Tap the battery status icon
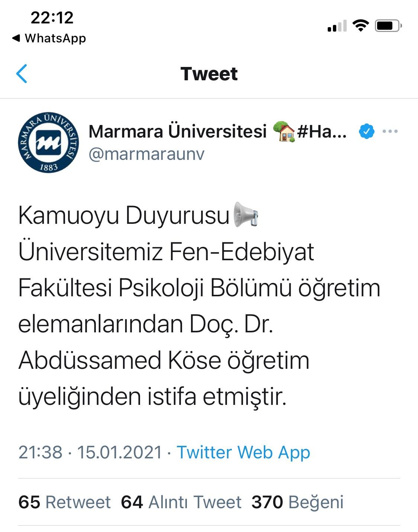Image resolution: width=418 pixels, height=532 pixels. tap(388, 26)
